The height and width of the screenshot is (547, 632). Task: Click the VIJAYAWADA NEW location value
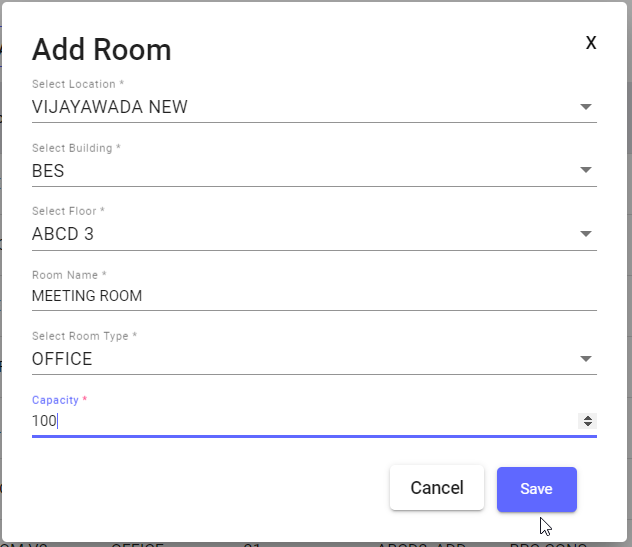coord(110,107)
